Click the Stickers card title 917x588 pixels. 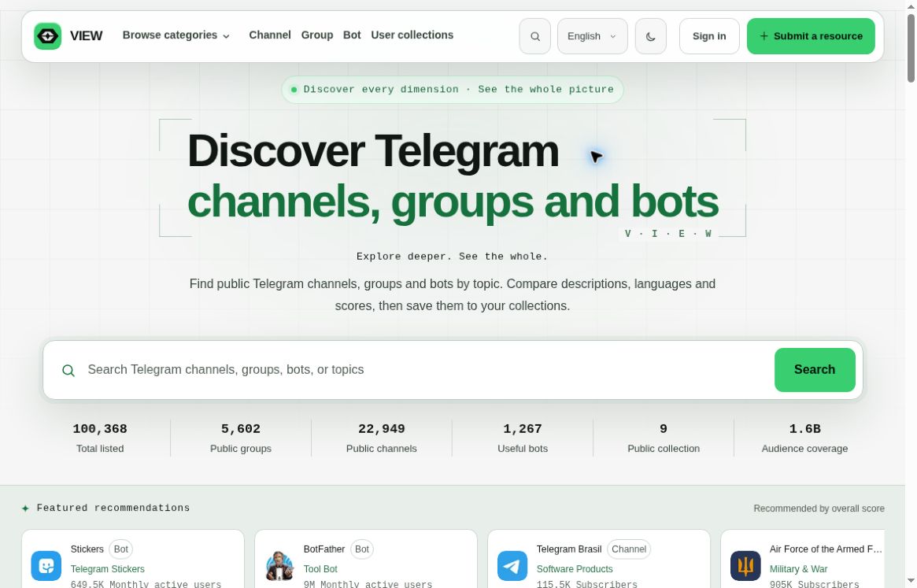pyautogui.click(x=87, y=549)
